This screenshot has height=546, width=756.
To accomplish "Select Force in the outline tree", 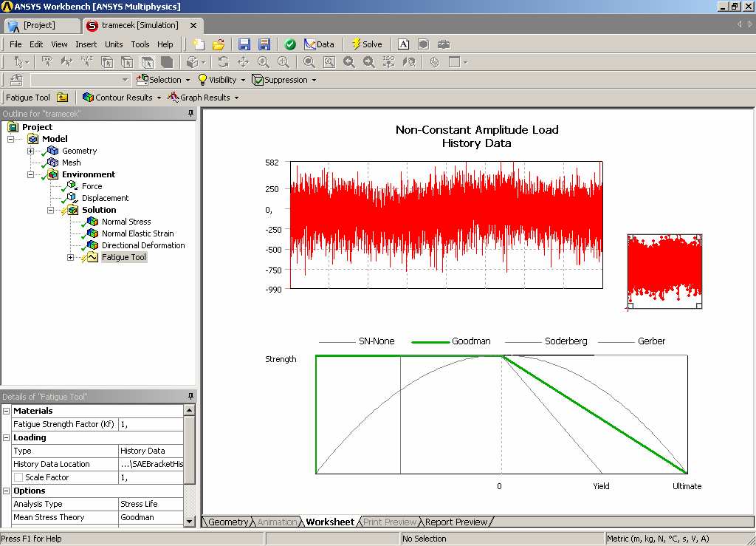I will (x=92, y=186).
